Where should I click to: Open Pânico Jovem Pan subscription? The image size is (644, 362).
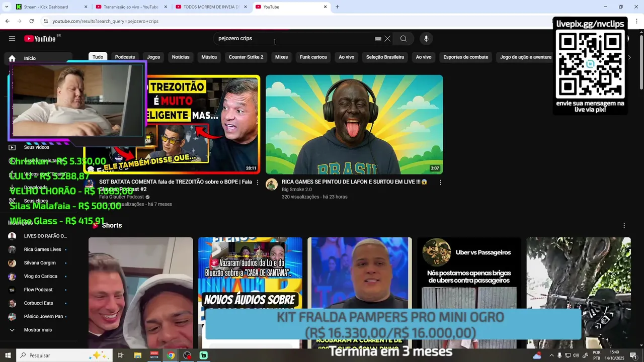(x=39, y=316)
